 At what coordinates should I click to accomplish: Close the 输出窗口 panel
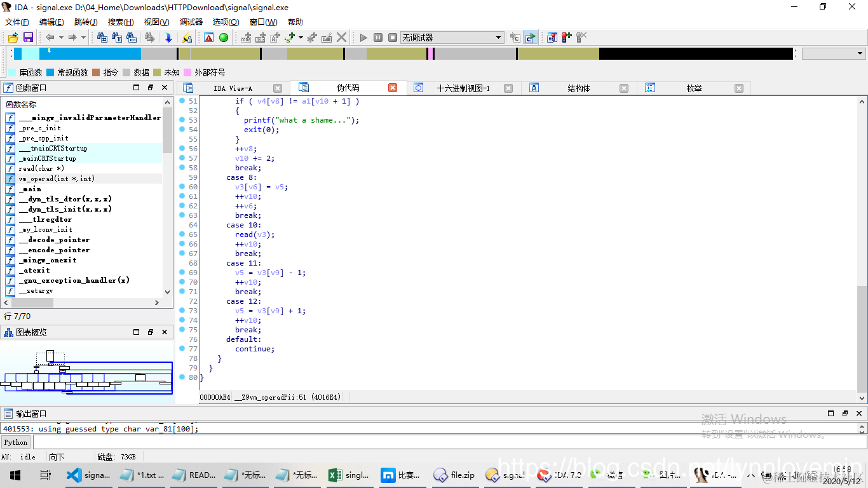coord(858,413)
